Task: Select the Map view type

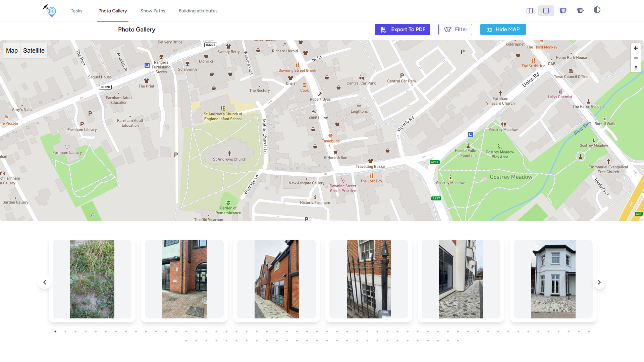Action: click(12, 51)
